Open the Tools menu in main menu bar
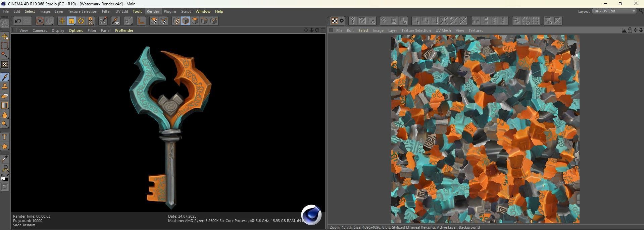Image resolution: width=644 pixels, height=230 pixels. [137, 11]
